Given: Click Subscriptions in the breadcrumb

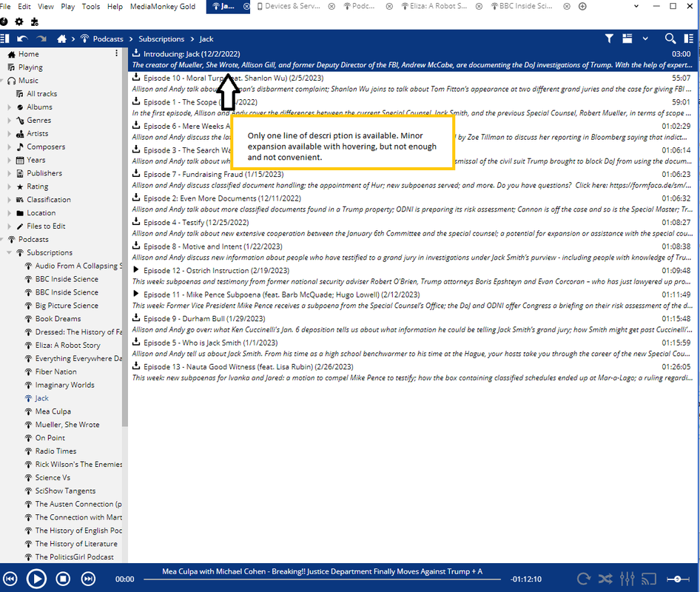Looking at the screenshot, I should pyautogui.click(x=161, y=38).
